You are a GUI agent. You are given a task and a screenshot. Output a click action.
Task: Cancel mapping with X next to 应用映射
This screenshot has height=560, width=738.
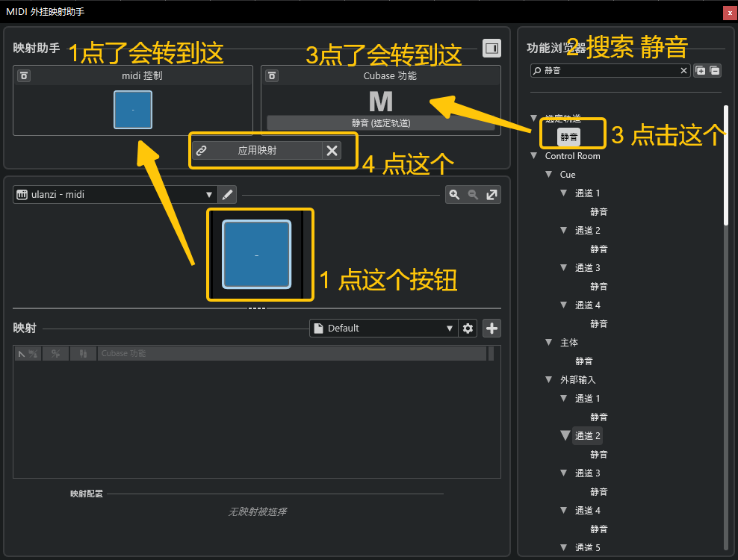point(332,151)
